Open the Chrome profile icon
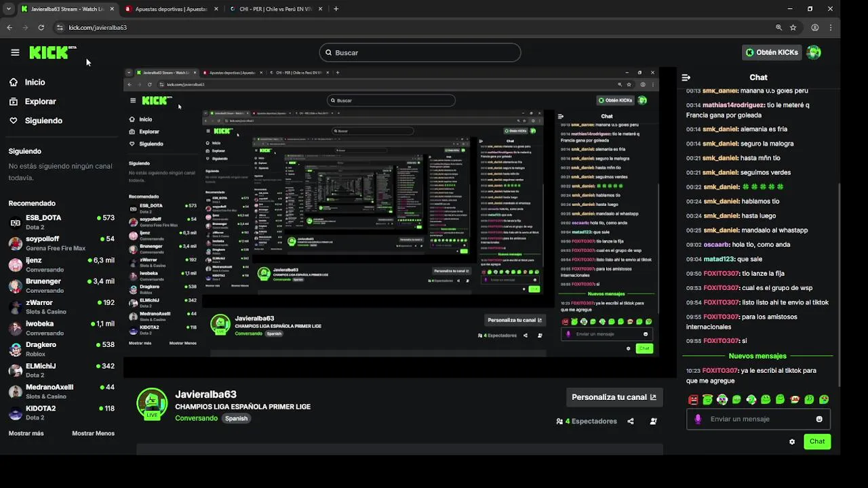 [815, 28]
